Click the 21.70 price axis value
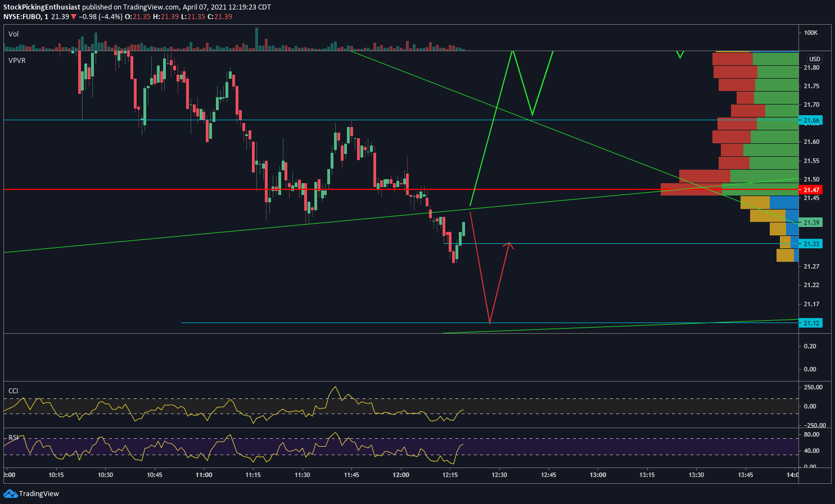Viewport: 835px width, 504px height. click(811, 105)
